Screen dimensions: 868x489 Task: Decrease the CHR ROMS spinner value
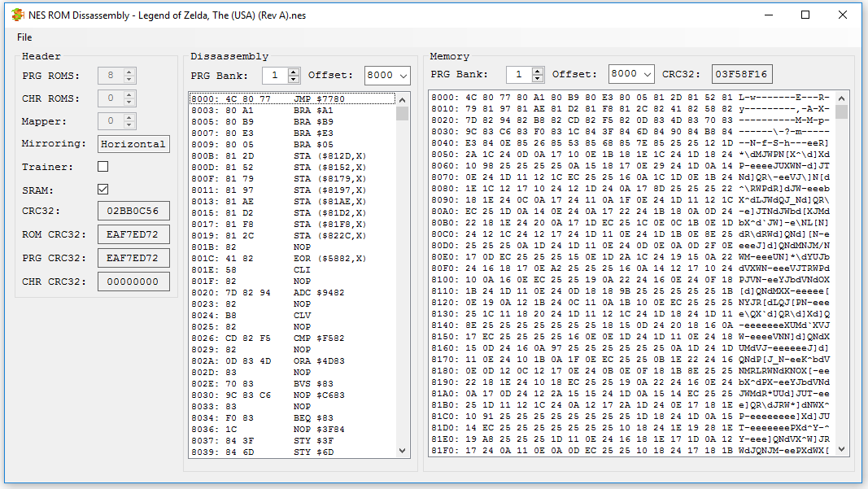[129, 102]
